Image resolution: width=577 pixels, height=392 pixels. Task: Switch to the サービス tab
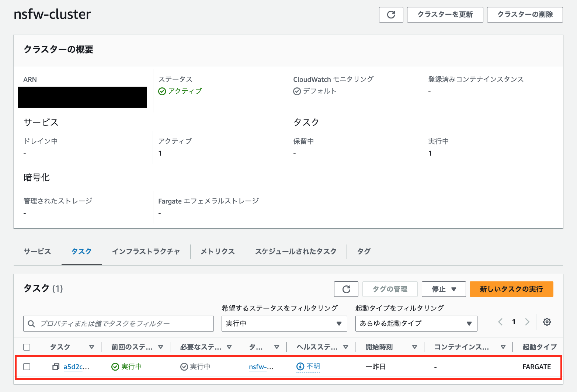(x=37, y=251)
